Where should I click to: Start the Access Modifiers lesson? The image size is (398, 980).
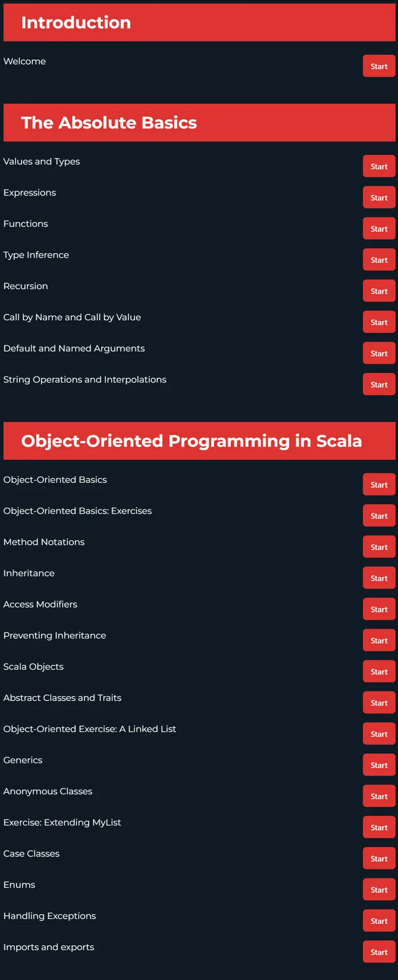(x=379, y=610)
